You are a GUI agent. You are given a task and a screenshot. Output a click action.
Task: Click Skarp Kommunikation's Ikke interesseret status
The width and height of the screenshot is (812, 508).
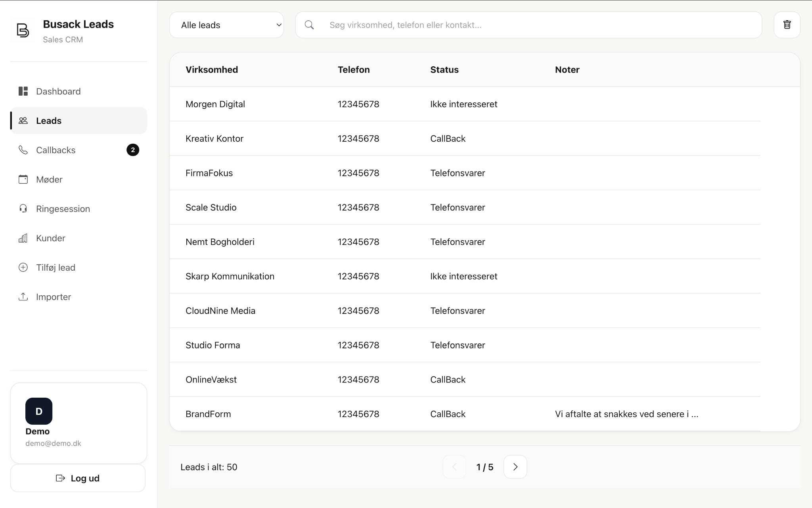pos(463,276)
